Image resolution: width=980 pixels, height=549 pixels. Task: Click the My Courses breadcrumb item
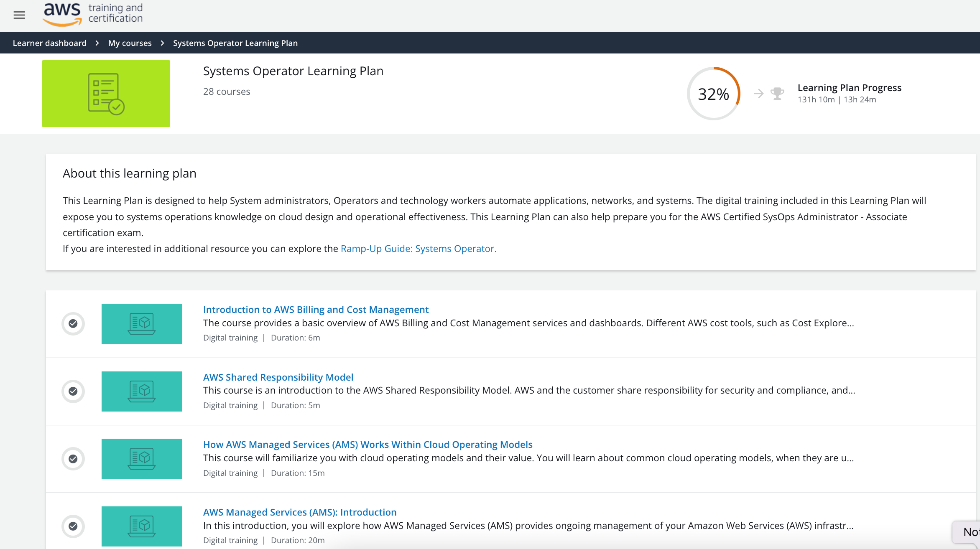click(130, 42)
